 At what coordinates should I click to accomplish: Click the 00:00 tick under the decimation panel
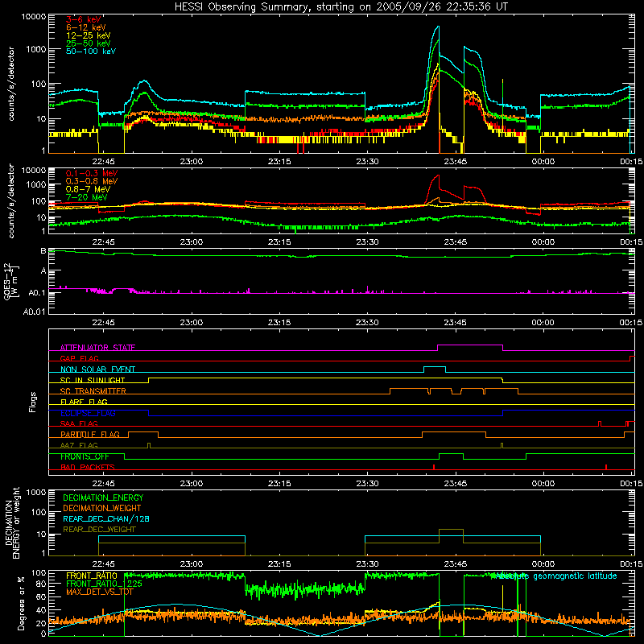tap(543, 564)
